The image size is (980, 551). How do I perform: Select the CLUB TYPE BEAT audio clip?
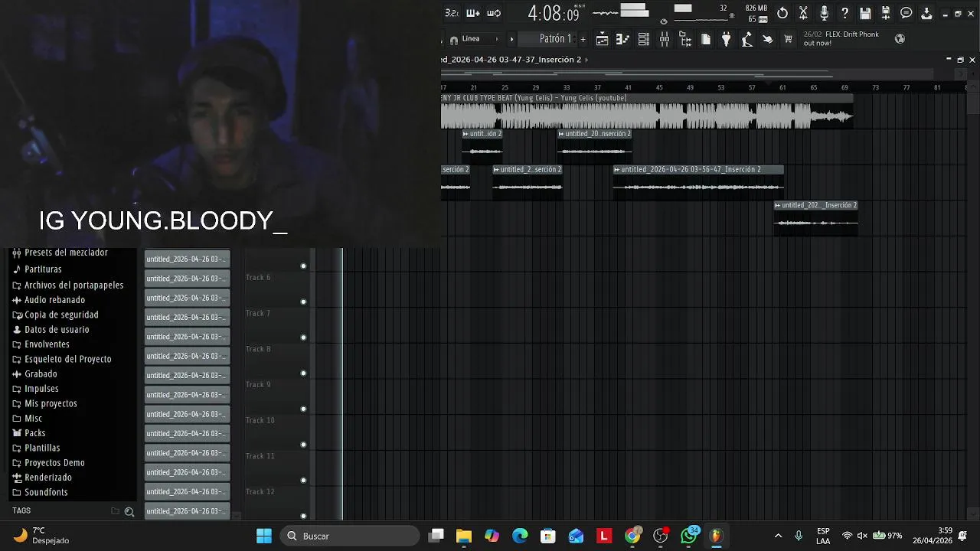point(647,111)
